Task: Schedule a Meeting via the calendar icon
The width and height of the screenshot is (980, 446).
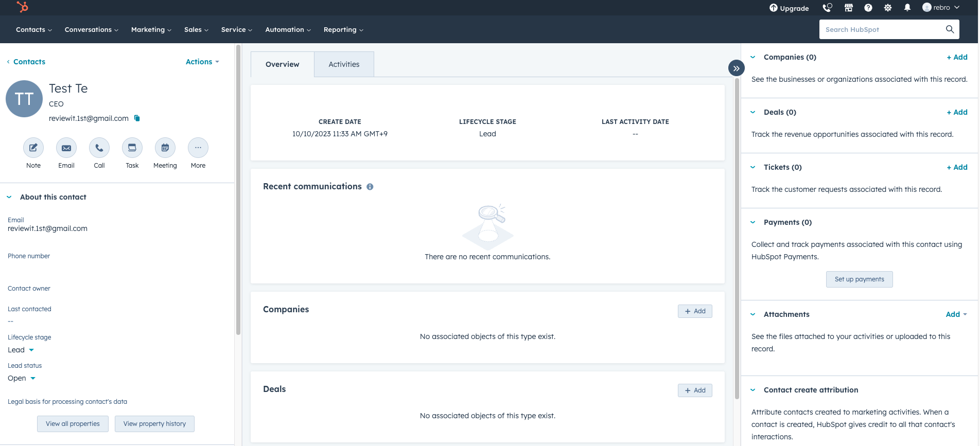Action: (x=165, y=148)
